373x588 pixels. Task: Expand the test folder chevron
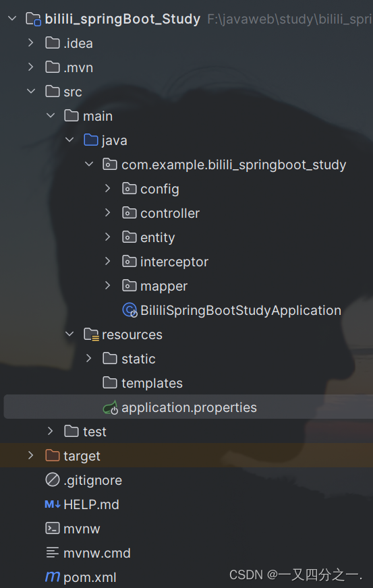point(51,431)
